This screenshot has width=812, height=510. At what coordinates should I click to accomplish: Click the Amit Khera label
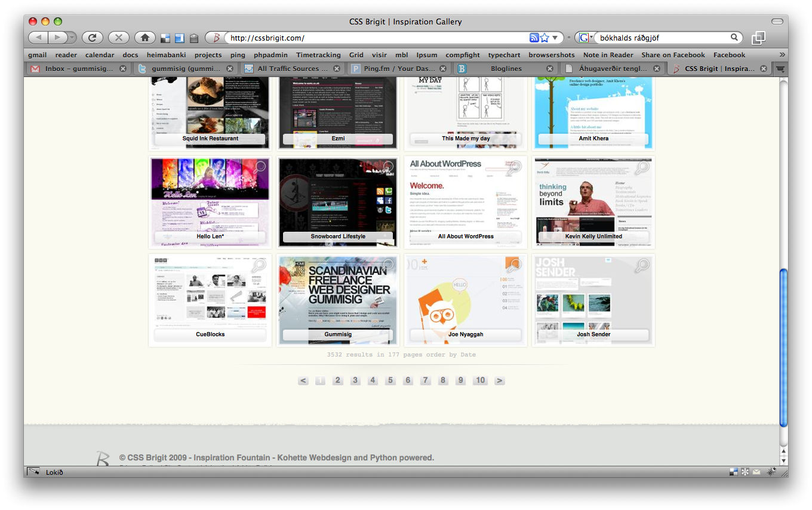(593, 139)
